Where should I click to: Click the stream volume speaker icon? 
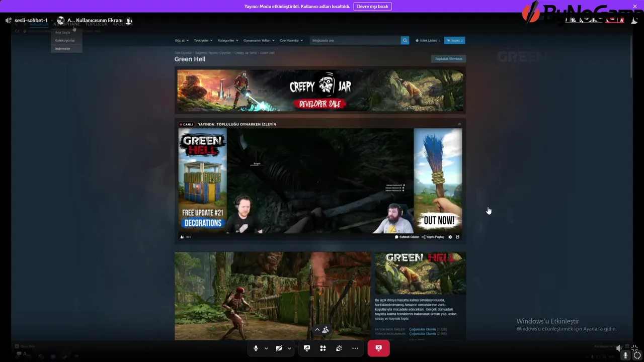tap(619, 348)
